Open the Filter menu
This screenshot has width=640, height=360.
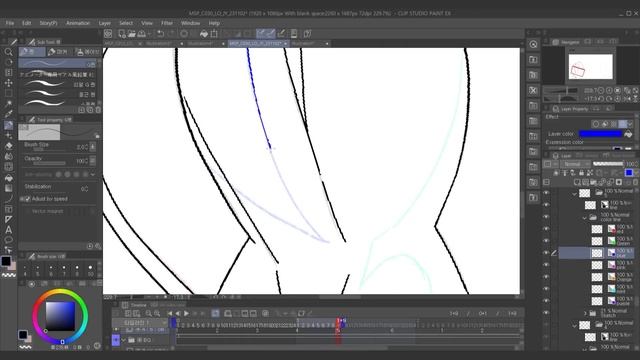(x=167, y=23)
